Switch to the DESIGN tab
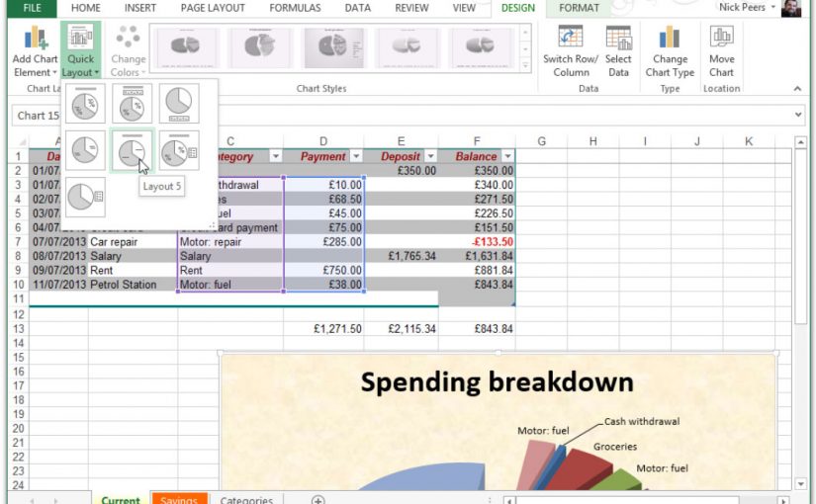Image resolution: width=816 pixels, height=504 pixels. coord(518,8)
